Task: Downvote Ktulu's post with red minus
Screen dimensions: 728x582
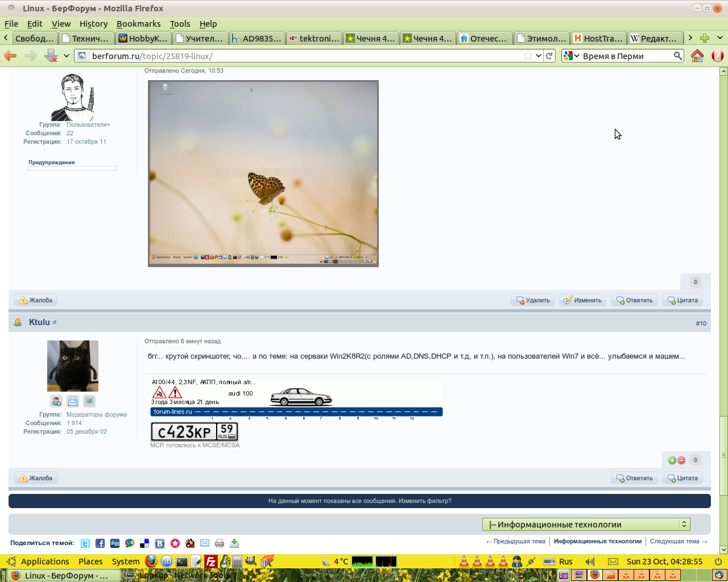Action: tap(681, 460)
